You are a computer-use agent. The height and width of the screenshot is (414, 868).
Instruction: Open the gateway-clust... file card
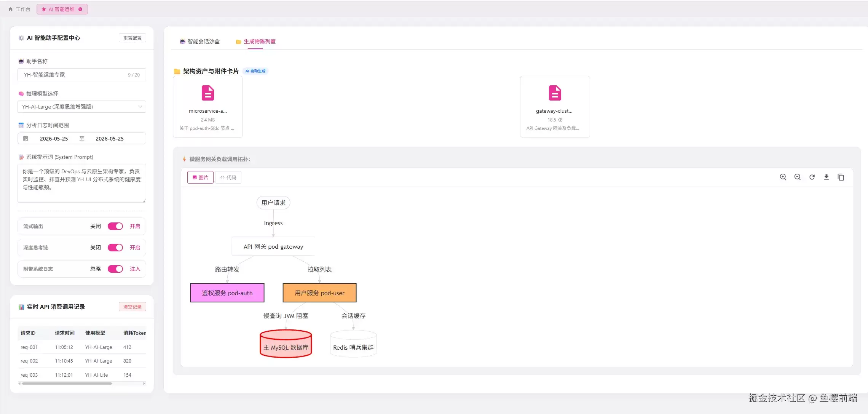[x=555, y=107]
